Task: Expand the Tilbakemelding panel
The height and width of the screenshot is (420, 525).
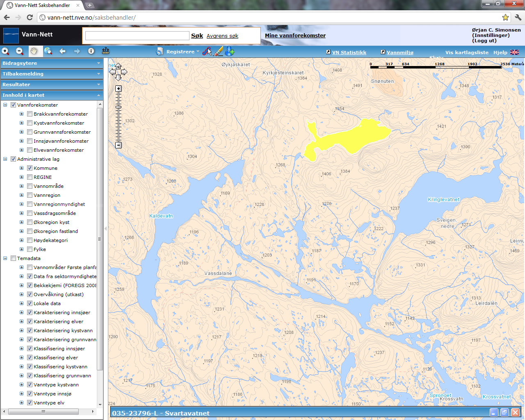Action: pyautogui.click(x=52, y=74)
